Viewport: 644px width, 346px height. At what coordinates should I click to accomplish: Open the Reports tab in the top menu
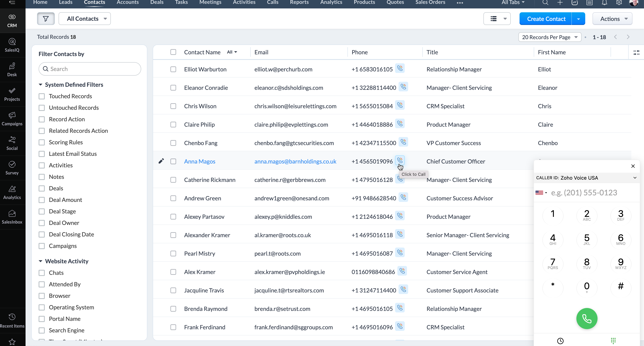coord(299,2)
